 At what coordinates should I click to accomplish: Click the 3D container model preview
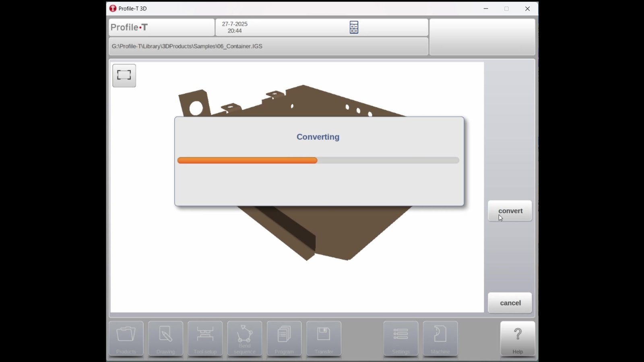pos(297,187)
